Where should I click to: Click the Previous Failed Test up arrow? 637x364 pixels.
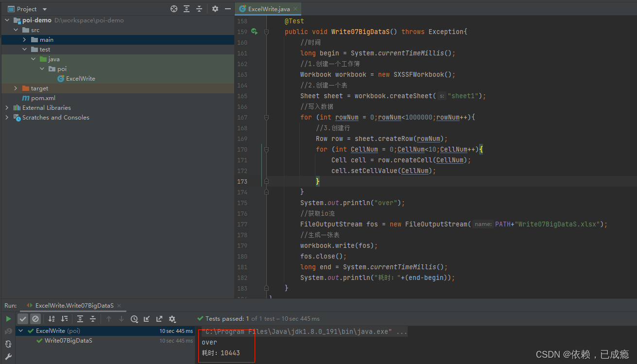tap(109, 319)
